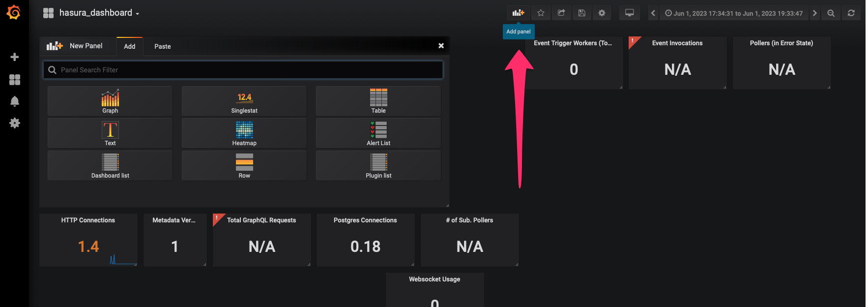Click the Add panel toolbar icon
The height and width of the screenshot is (307, 868).
point(518,13)
